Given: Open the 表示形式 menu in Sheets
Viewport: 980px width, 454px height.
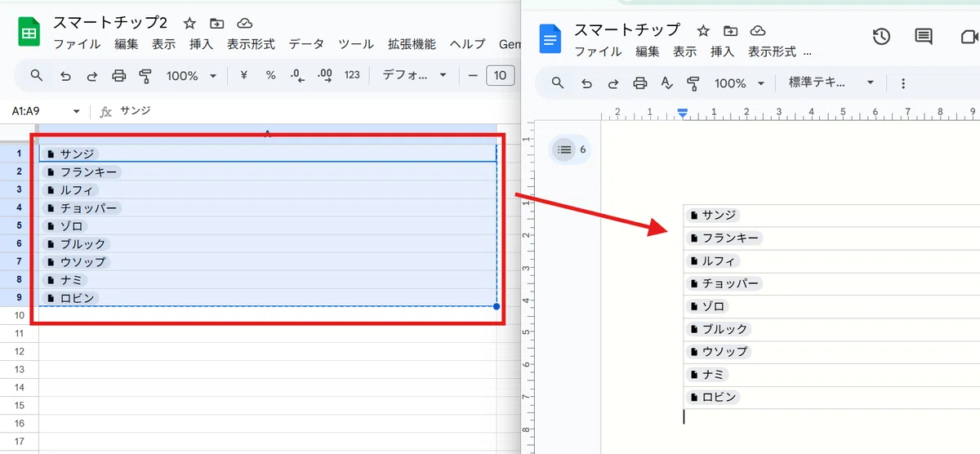Looking at the screenshot, I should click(251, 44).
